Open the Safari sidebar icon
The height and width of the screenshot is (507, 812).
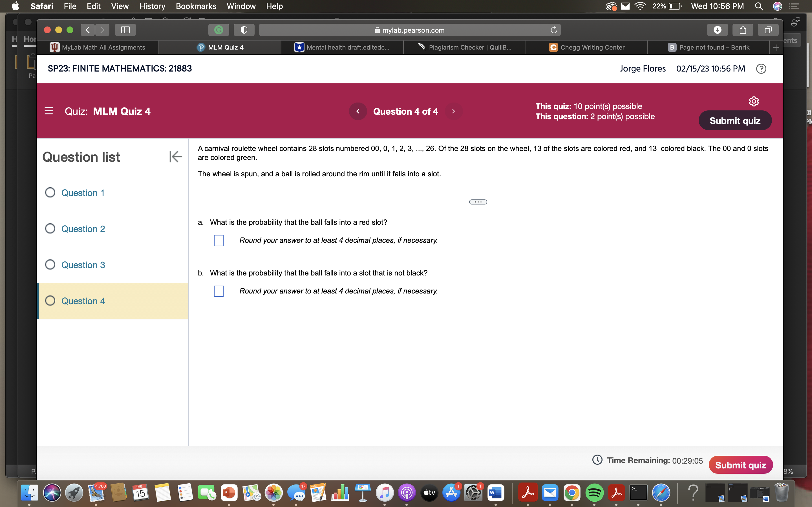coord(125,30)
